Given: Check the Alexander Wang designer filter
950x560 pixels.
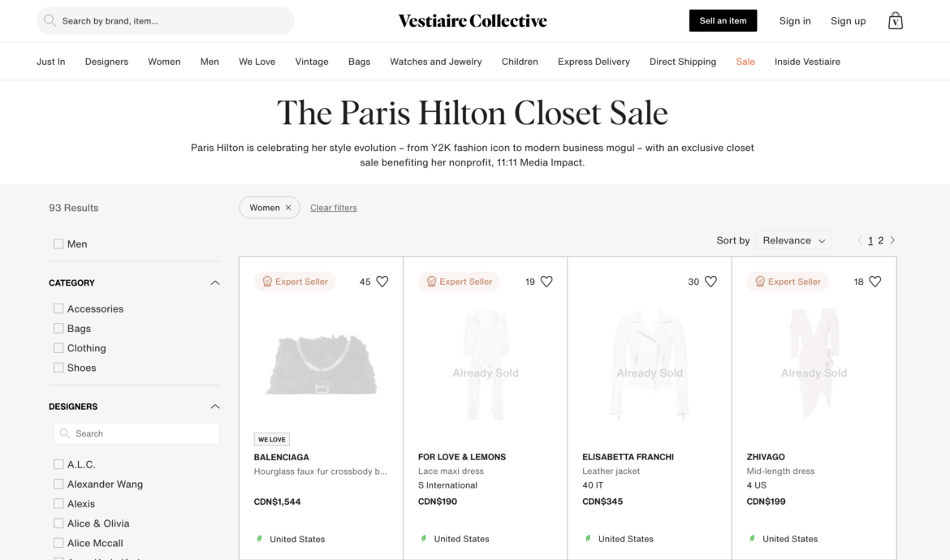Looking at the screenshot, I should coord(58,484).
